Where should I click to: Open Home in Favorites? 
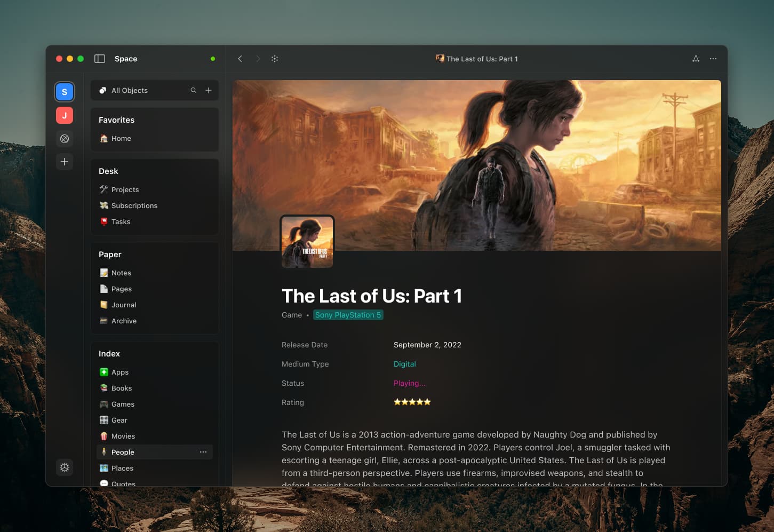(x=155, y=138)
